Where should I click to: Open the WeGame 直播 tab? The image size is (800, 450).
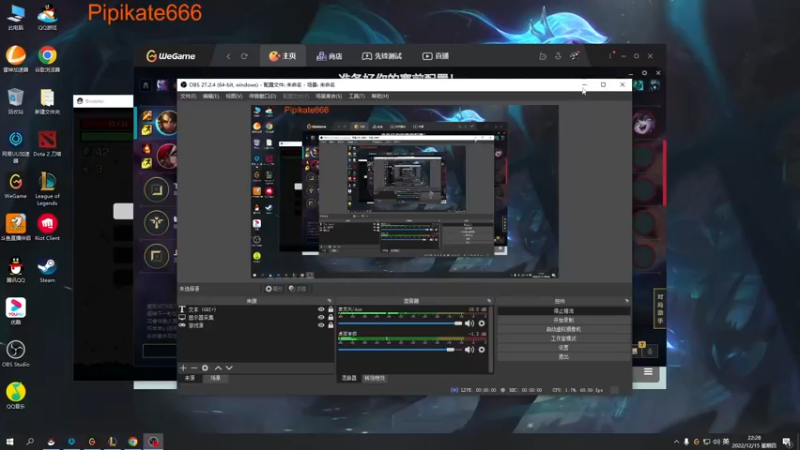tap(435, 56)
